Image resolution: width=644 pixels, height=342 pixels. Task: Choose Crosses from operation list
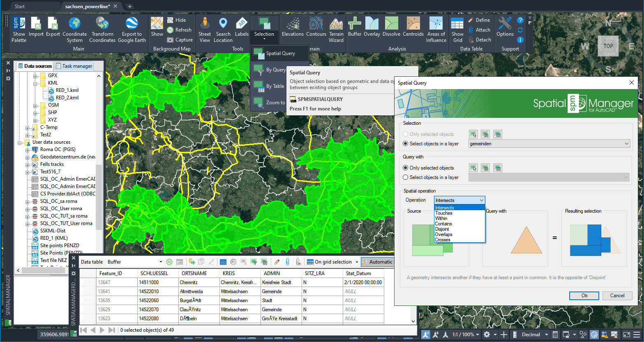click(459, 240)
